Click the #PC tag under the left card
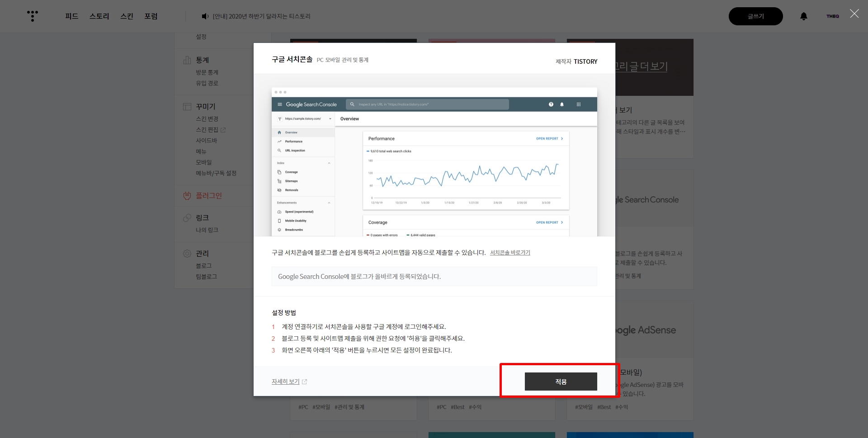The image size is (868, 438). point(303,407)
